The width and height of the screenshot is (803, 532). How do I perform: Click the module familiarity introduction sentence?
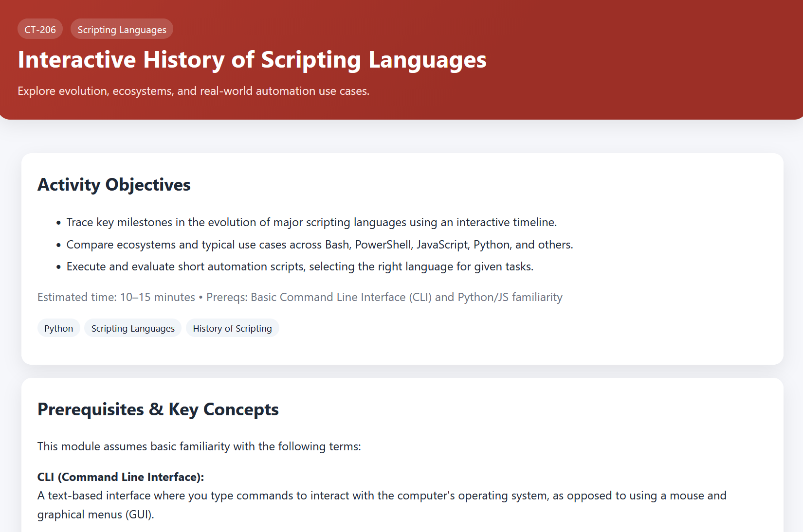[200, 446]
